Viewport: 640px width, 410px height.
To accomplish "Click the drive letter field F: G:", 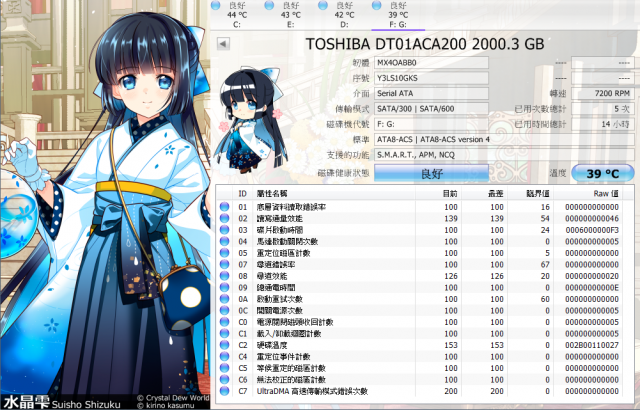I will pos(431,124).
